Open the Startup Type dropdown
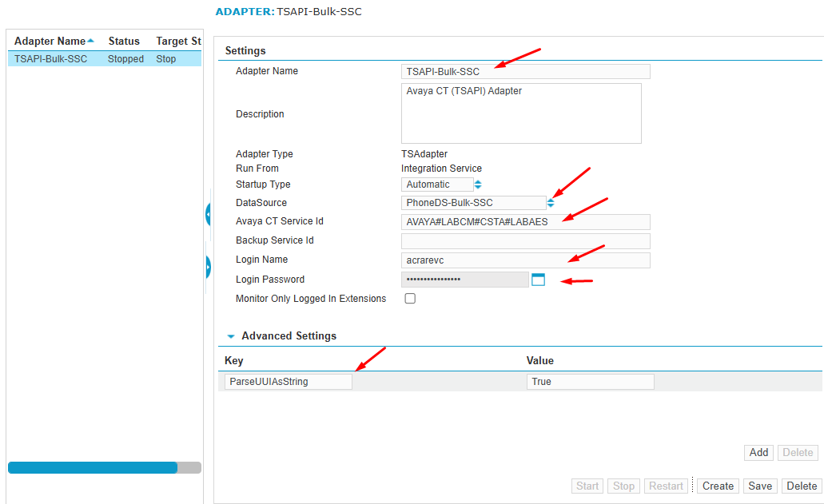Image resolution: width=824 pixels, height=504 pixels. 436,185
